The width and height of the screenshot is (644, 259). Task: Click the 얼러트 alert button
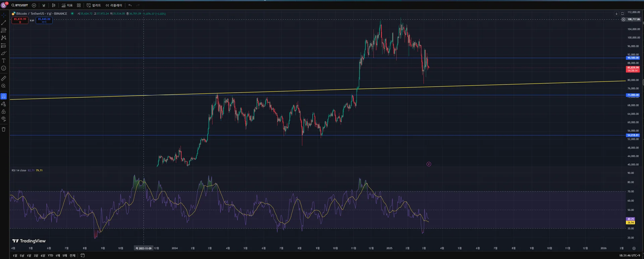point(94,5)
